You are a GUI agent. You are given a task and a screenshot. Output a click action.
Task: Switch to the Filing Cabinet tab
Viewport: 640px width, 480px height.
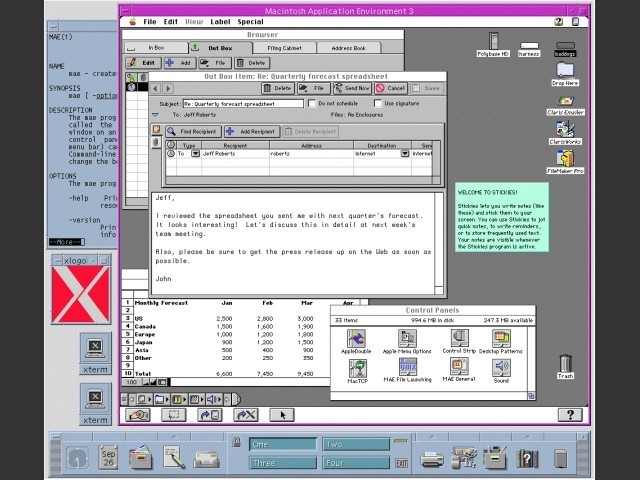(284, 48)
